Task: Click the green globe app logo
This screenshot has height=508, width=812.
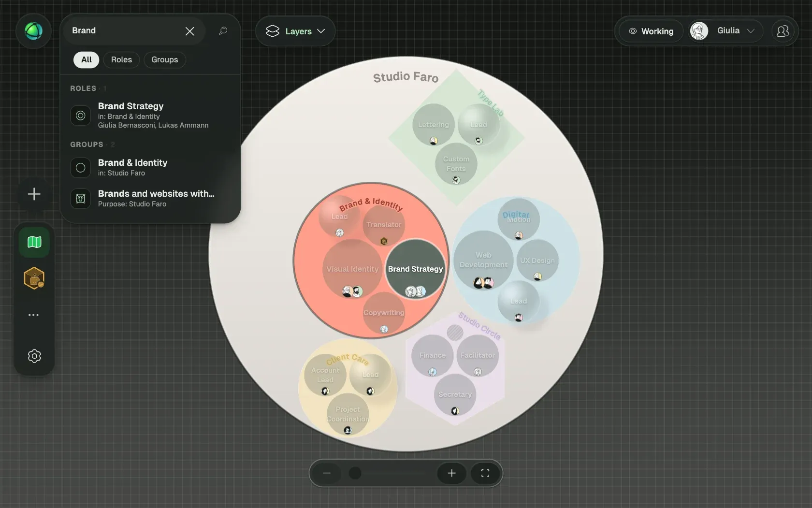Action: (34, 31)
